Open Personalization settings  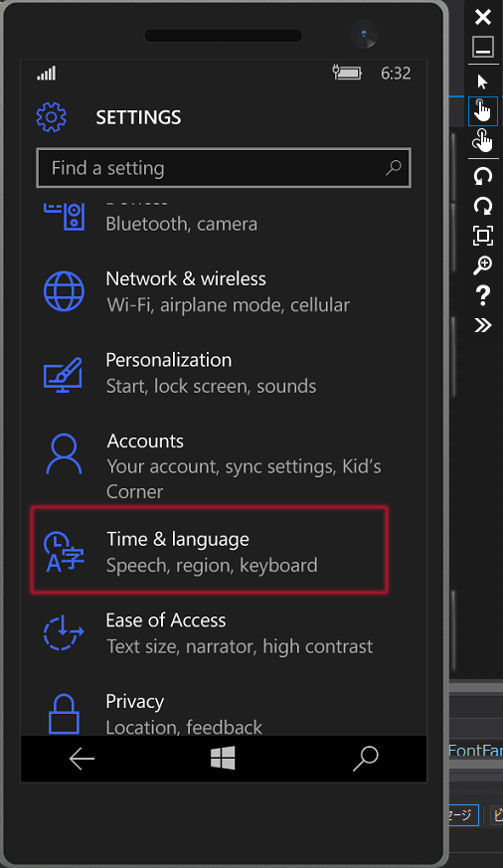click(x=223, y=373)
